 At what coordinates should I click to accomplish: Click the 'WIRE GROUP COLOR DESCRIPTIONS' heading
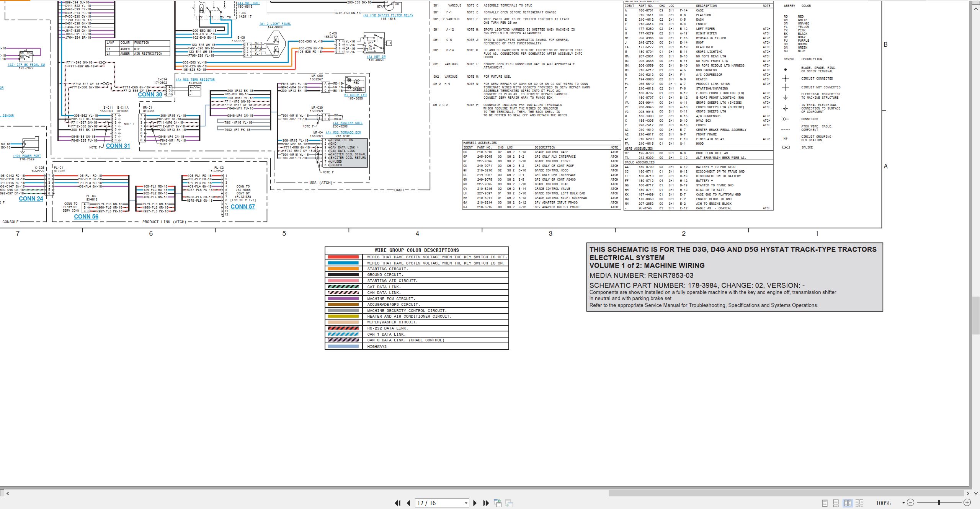[x=416, y=250]
